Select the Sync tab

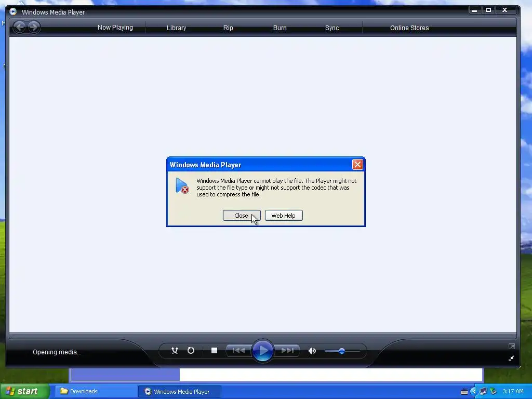pyautogui.click(x=332, y=28)
